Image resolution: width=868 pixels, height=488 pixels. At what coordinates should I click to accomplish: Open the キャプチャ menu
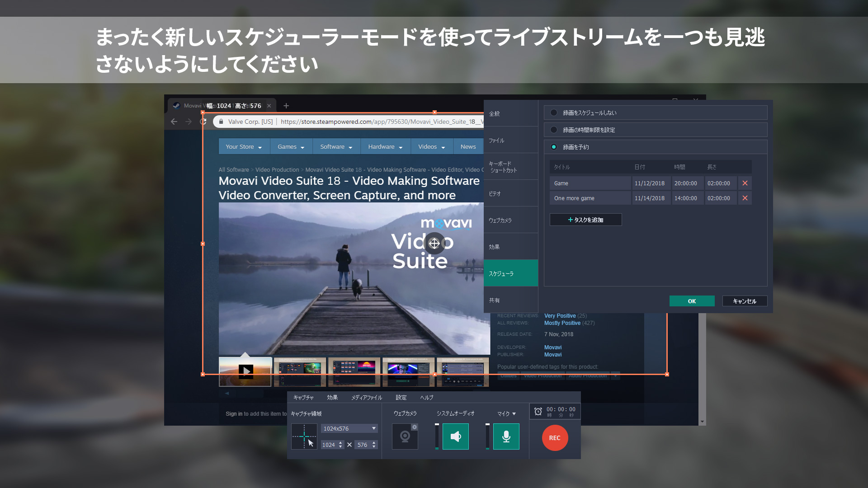coord(303,398)
